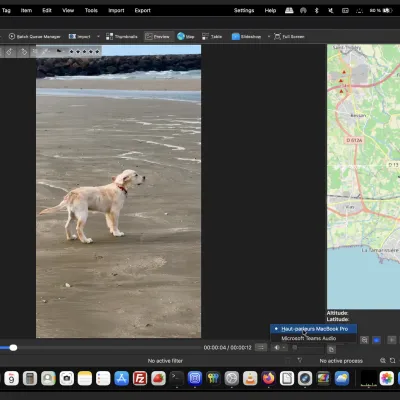Click the muted sound icon in menu bar
This screenshot has height=400, width=400.
[331, 10]
